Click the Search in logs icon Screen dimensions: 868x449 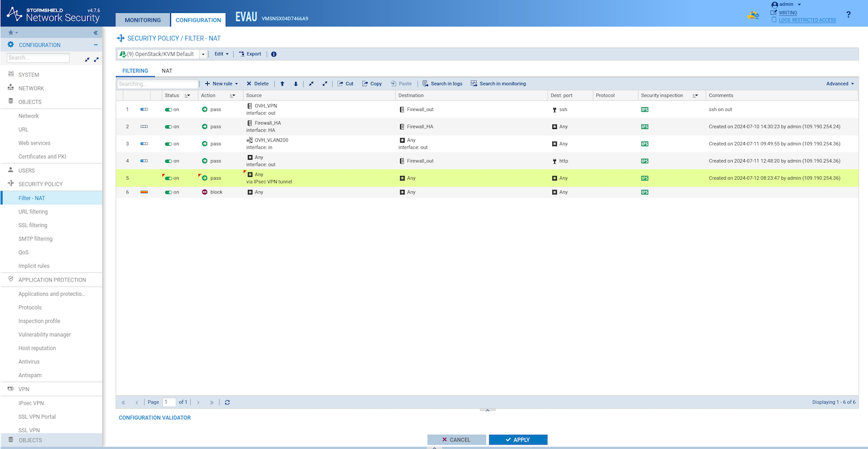click(425, 84)
